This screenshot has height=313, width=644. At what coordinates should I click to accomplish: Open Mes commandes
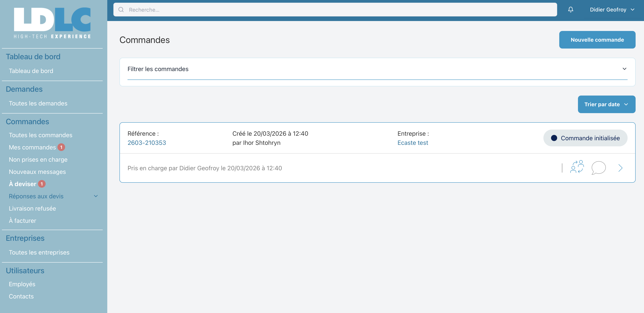coord(32,147)
